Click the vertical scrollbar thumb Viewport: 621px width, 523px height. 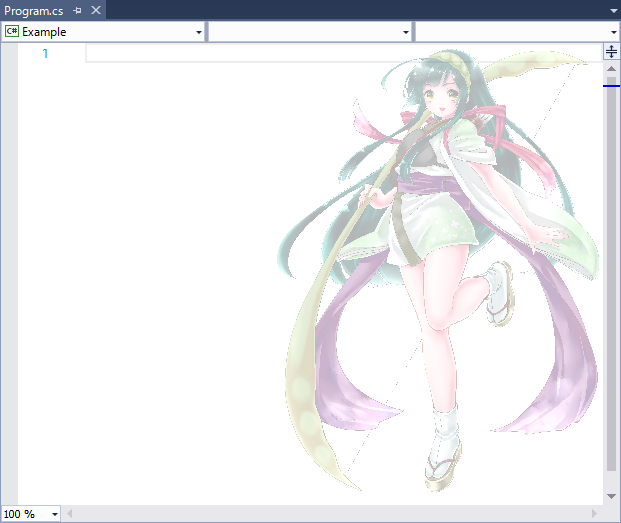coord(611,274)
